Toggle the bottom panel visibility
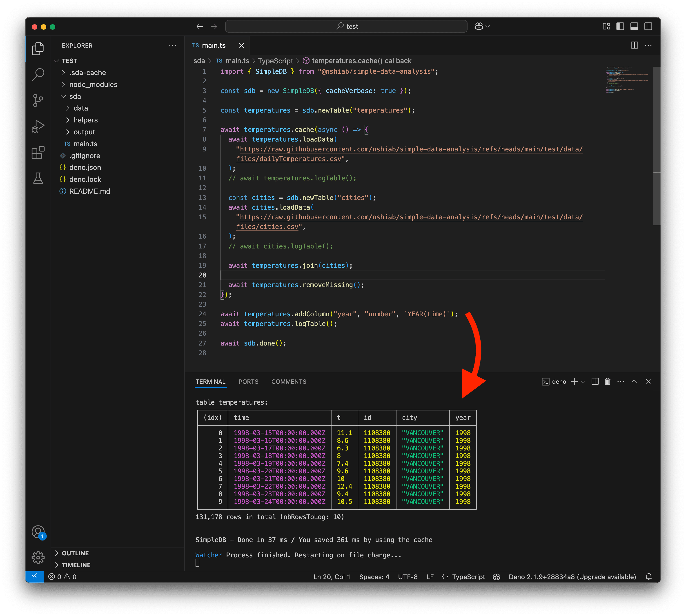This screenshot has height=616, width=686. click(634, 27)
